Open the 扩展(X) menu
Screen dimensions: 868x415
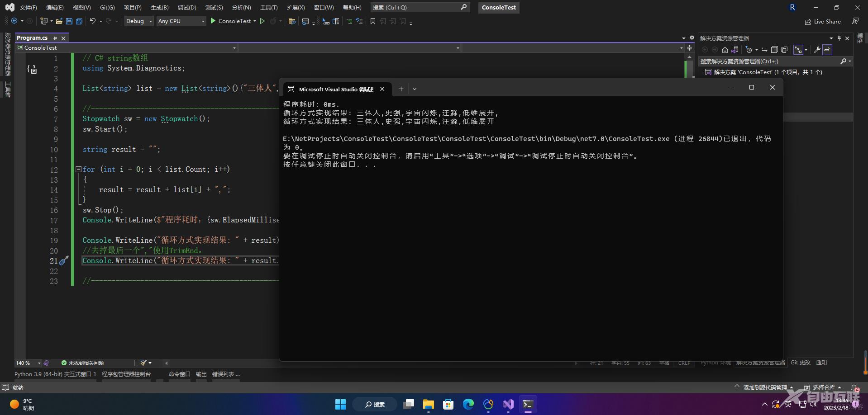[x=296, y=8]
